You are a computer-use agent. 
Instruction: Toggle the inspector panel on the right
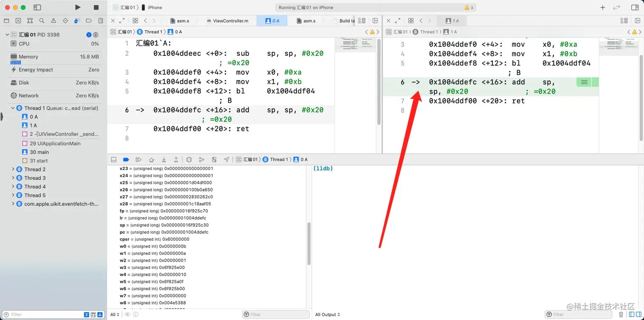point(635,7)
